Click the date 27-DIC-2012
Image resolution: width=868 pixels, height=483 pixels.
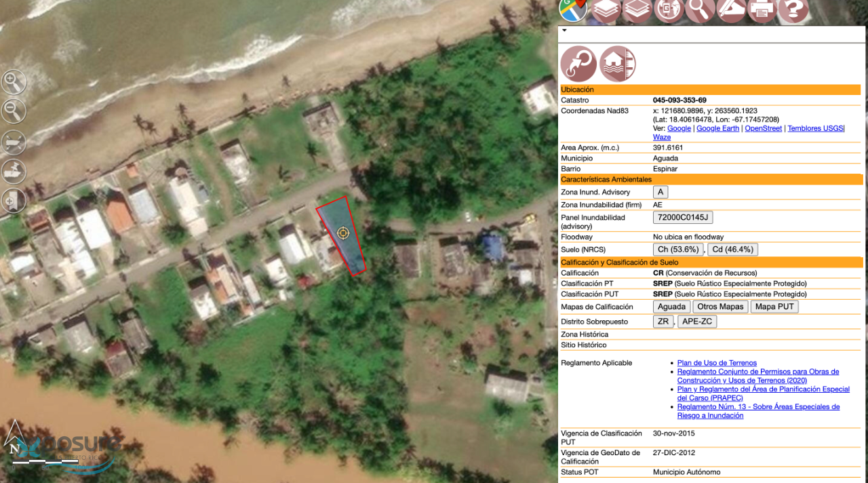[674, 453]
